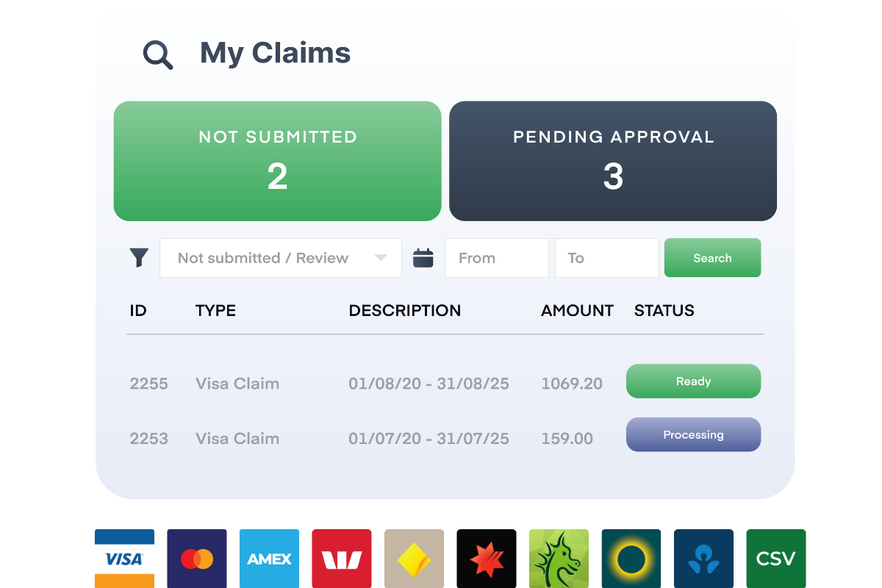This screenshot has height=588, width=882.
Task: Open the Westpac bank icon
Action: pos(342,559)
